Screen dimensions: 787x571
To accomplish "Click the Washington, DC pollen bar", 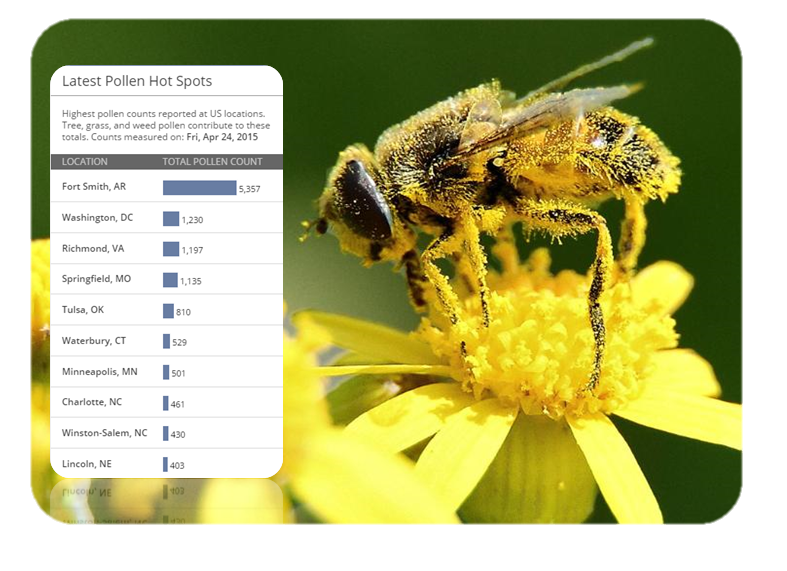I will coord(171,219).
